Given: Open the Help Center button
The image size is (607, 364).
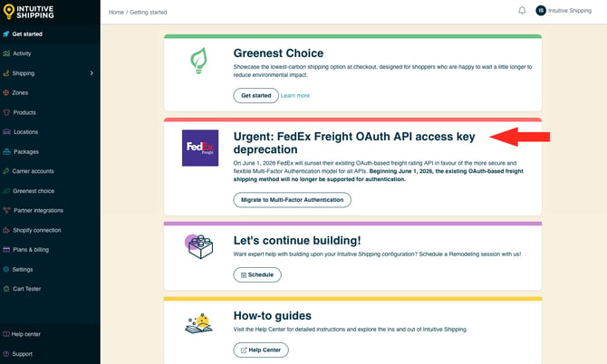Looking at the screenshot, I should click(x=261, y=350).
